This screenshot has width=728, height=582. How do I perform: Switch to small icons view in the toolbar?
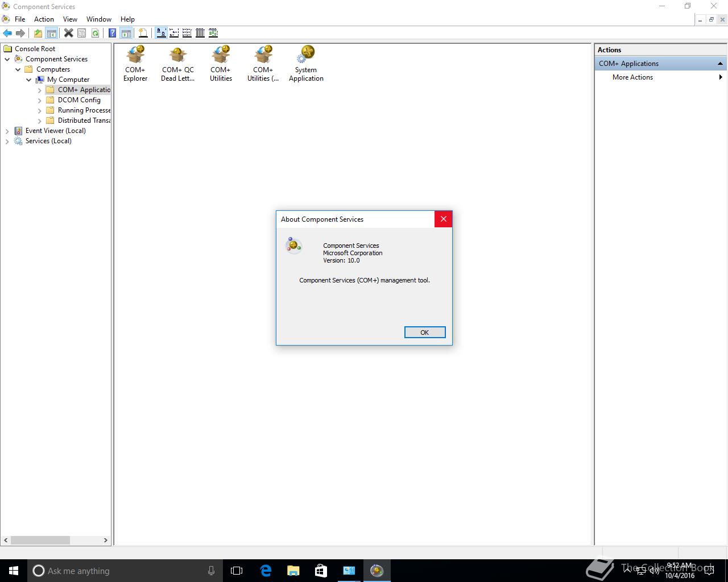coord(174,33)
